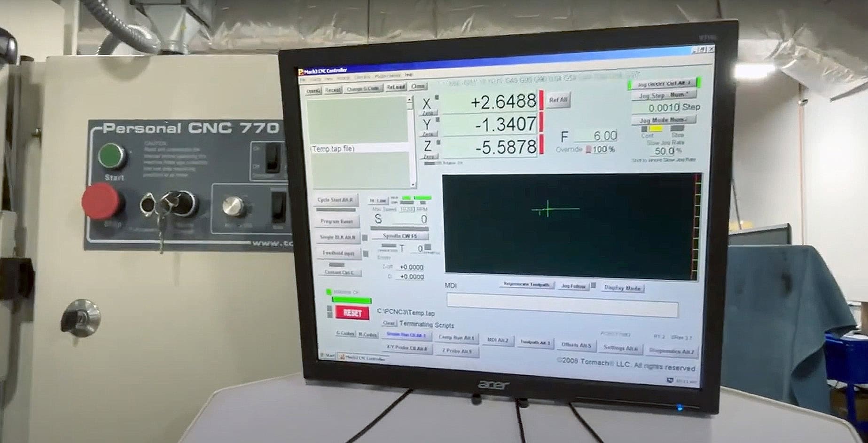
Task: Click the feed Override 100% field
Action: point(600,150)
